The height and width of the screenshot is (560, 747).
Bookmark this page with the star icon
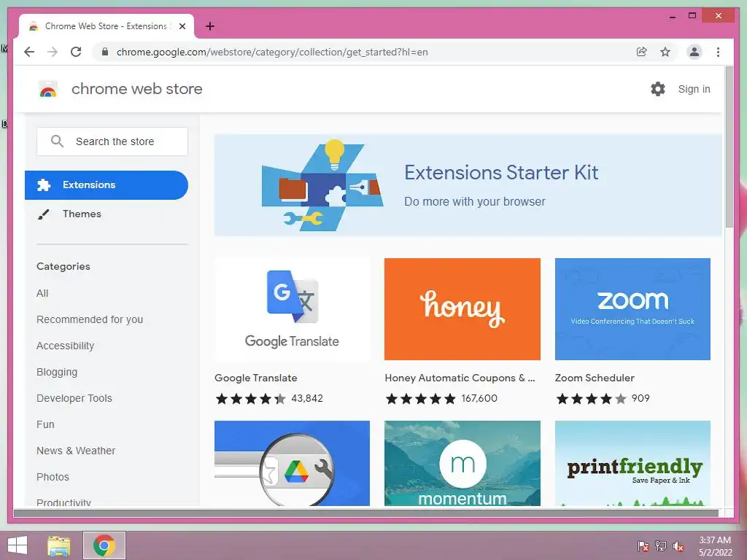(x=665, y=52)
